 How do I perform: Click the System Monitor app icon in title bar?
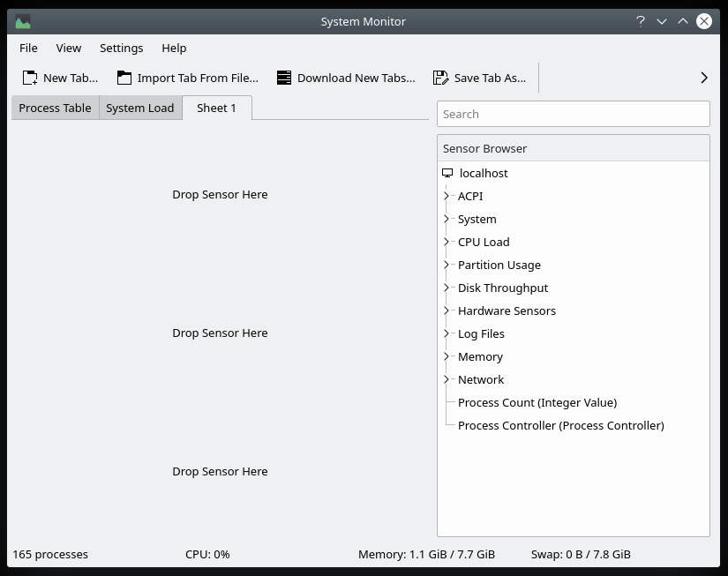click(23, 21)
